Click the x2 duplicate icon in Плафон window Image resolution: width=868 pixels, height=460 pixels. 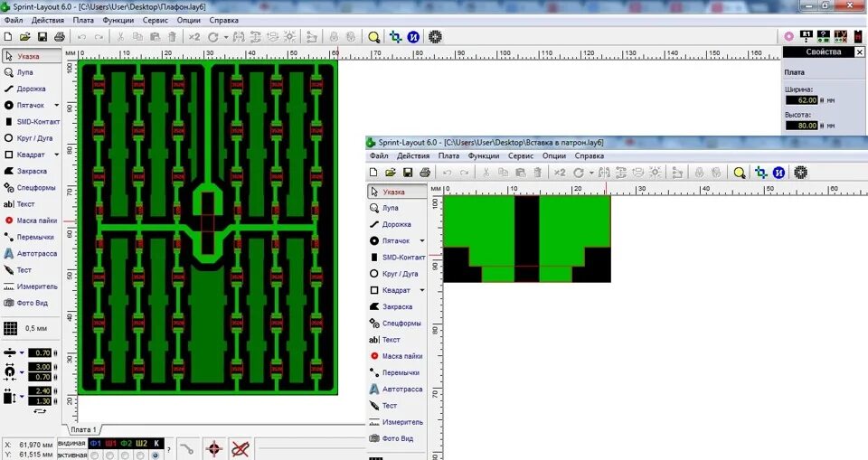[193, 37]
